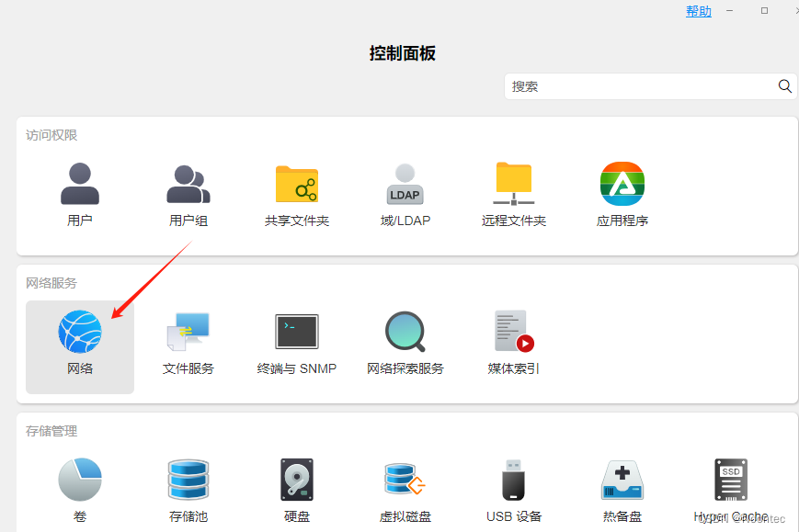Open the Hyper Cache SSD icon
This screenshot has width=799, height=532.
[731, 480]
